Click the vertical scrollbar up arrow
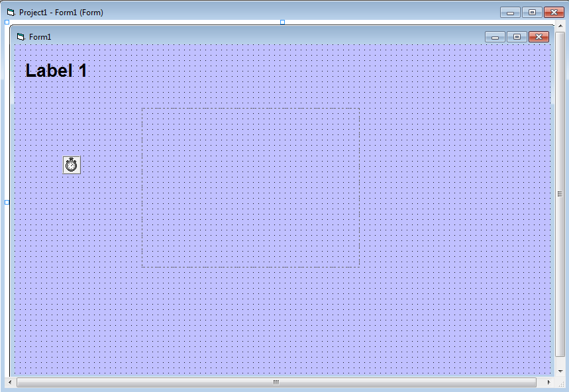569x392 pixels. [560, 26]
